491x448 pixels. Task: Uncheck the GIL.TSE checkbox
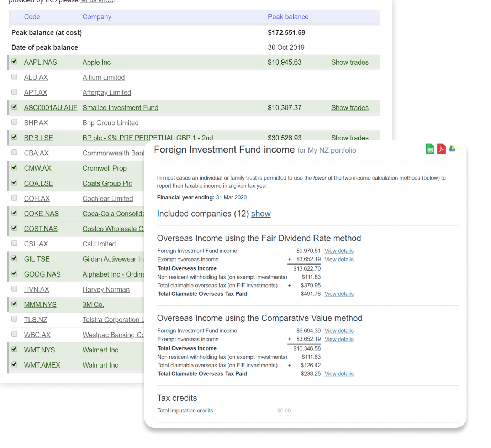tap(14, 258)
